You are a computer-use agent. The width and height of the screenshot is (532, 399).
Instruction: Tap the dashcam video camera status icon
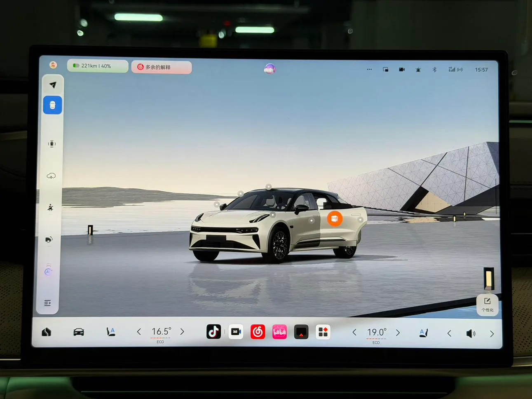click(x=402, y=70)
